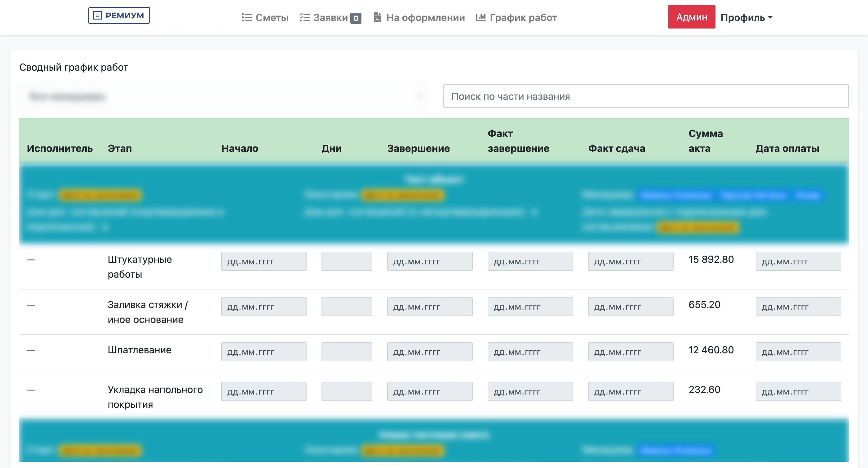Click the red Админ button
This screenshot has width=868, height=468.
click(x=691, y=17)
